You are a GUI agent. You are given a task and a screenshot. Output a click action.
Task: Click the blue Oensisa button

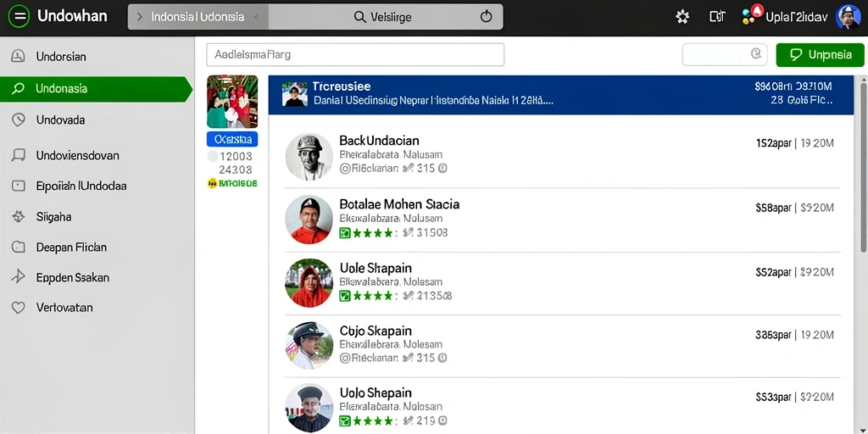[x=232, y=139]
